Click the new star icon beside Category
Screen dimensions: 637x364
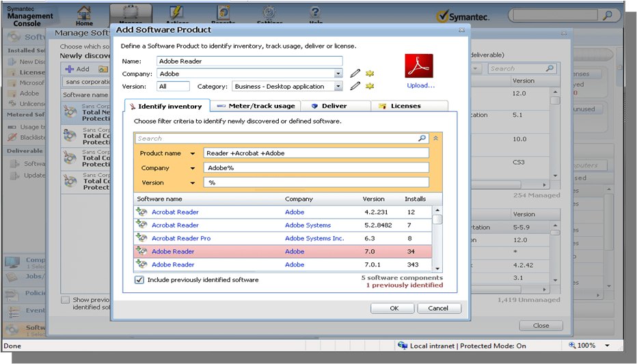pyautogui.click(x=369, y=86)
